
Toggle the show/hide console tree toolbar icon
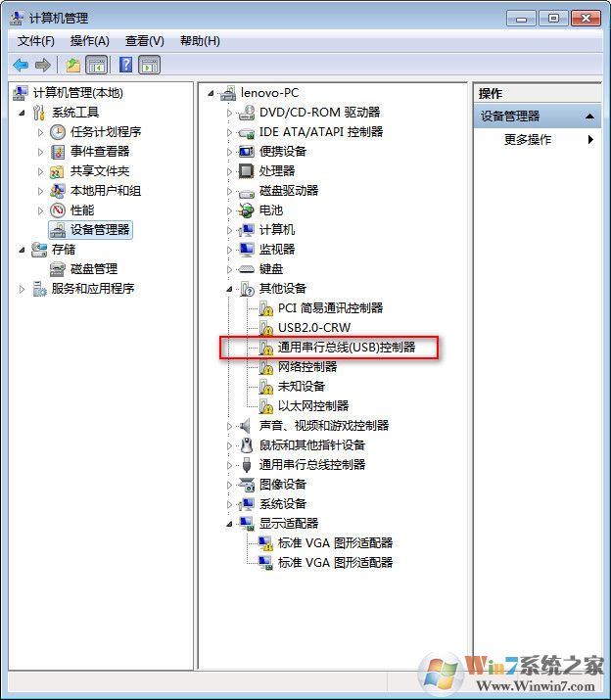click(x=97, y=66)
